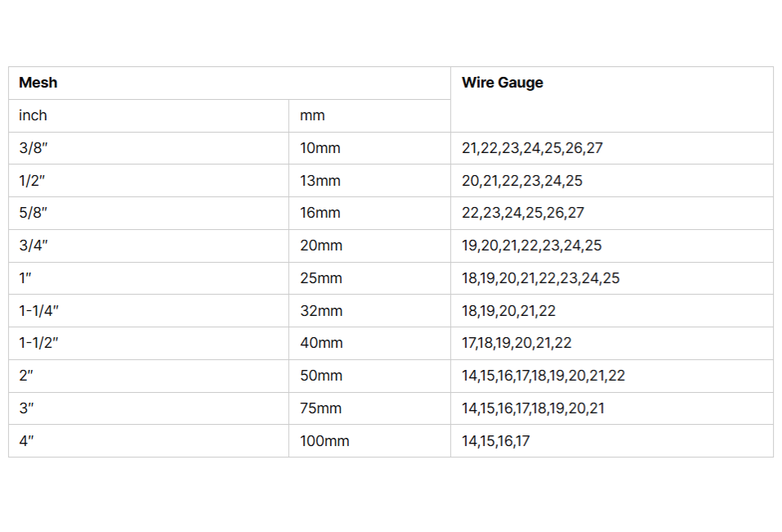Select wire gauge 22,23,24,25,26,27 cell

tap(612, 213)
